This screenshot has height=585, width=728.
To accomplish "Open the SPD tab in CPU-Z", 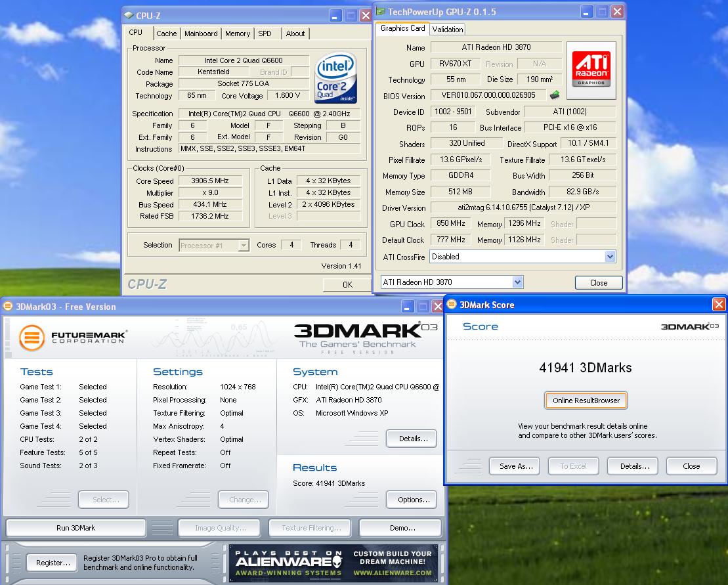I will pyautogui.click(x=265, y=33).
